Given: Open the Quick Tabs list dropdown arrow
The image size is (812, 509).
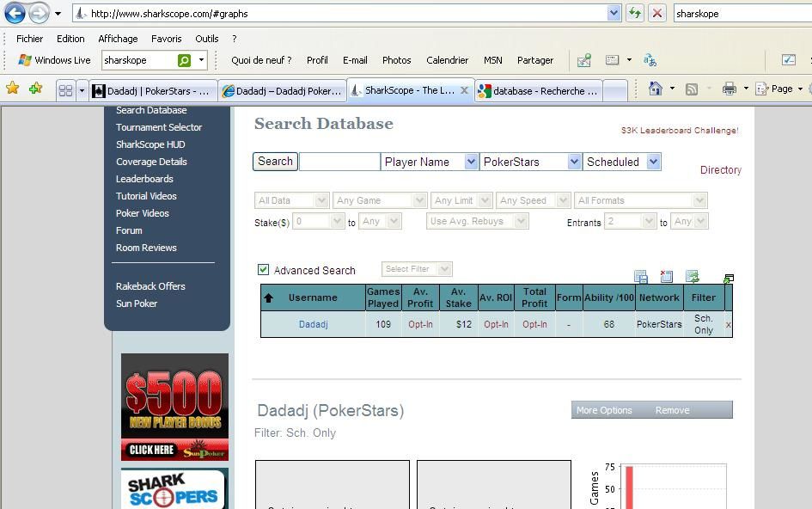Looking at the screenshot, I should click(82, 90).
